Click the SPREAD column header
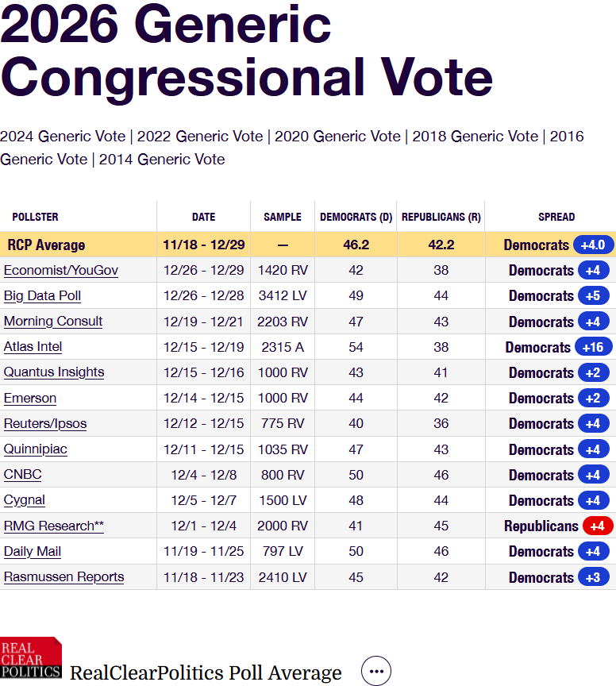 click(x=556, y=217)
